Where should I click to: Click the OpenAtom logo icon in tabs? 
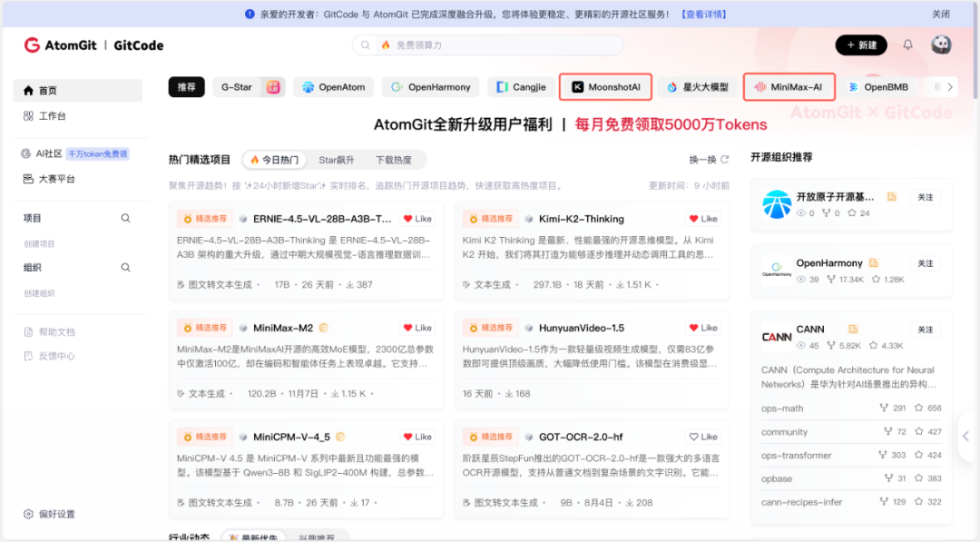(x=309, y=87)
